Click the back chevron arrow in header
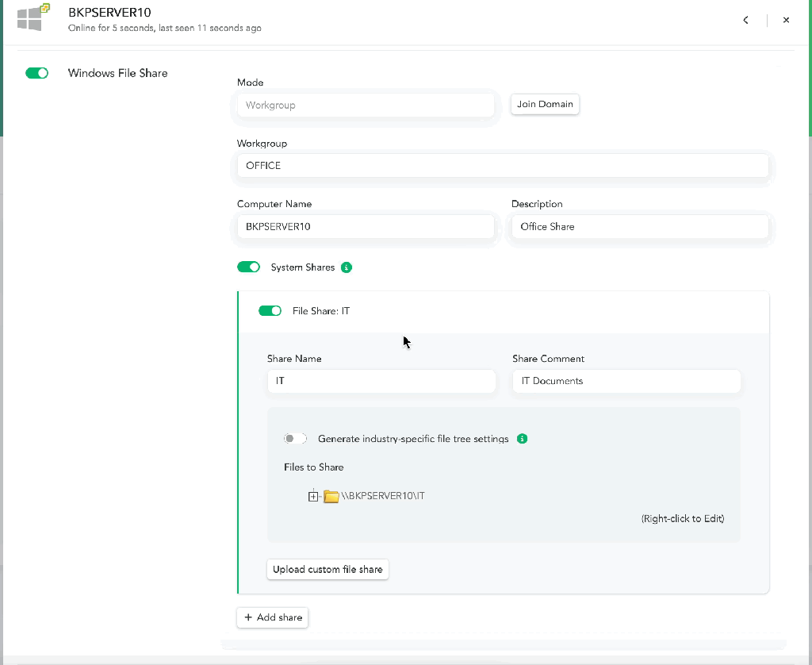Image resolution: width=812 pixels, height=665 pixels. (745, 21)
